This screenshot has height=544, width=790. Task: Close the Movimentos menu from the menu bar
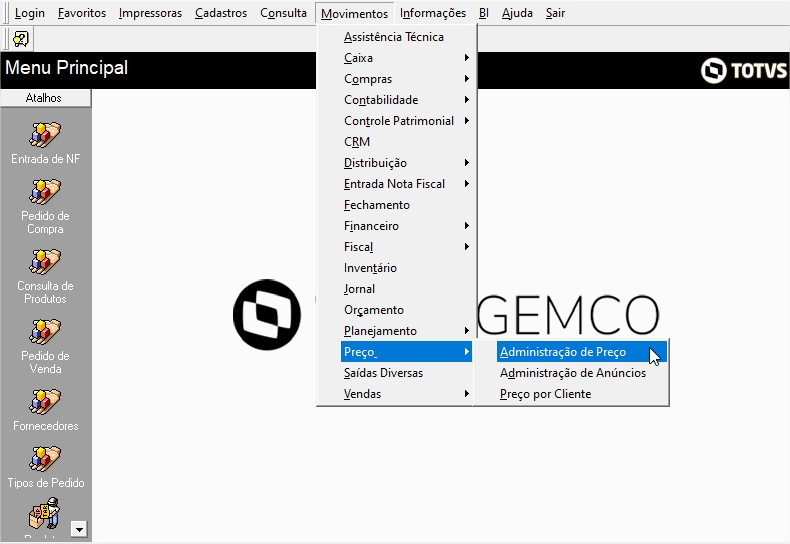click(x=354, y=14)
